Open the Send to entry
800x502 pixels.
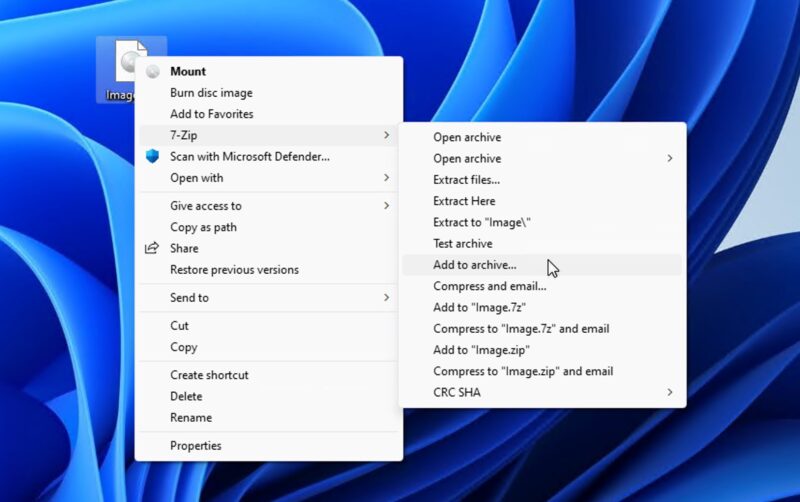(269, 297)
